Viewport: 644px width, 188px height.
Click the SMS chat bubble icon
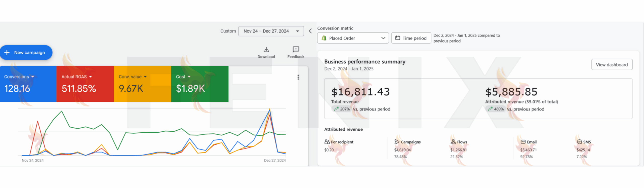(x=579, y=142)
